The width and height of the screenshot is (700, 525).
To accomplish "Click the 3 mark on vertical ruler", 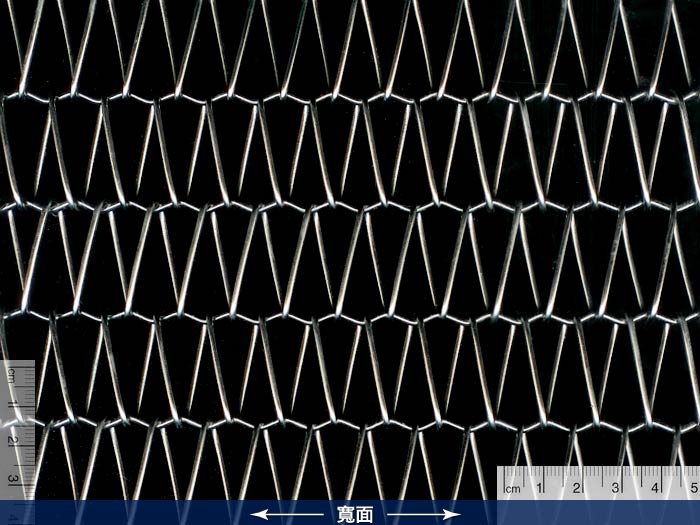I will coord(12,479).
